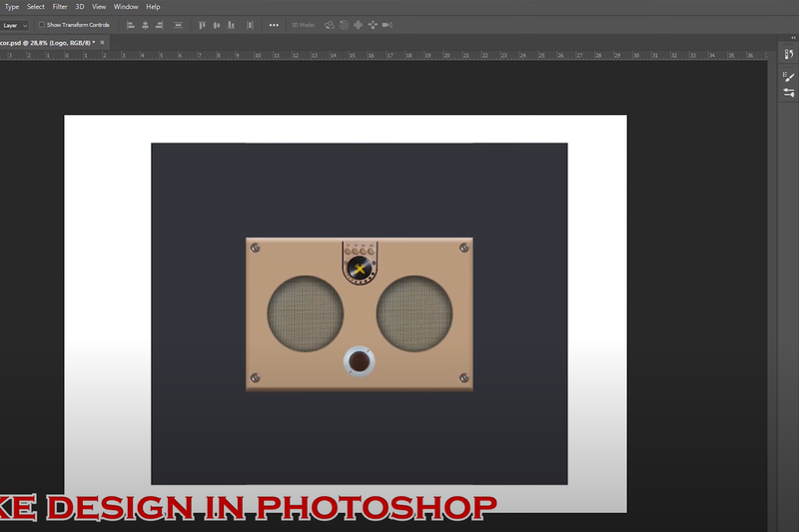Open the Help menu

point(153,7)
